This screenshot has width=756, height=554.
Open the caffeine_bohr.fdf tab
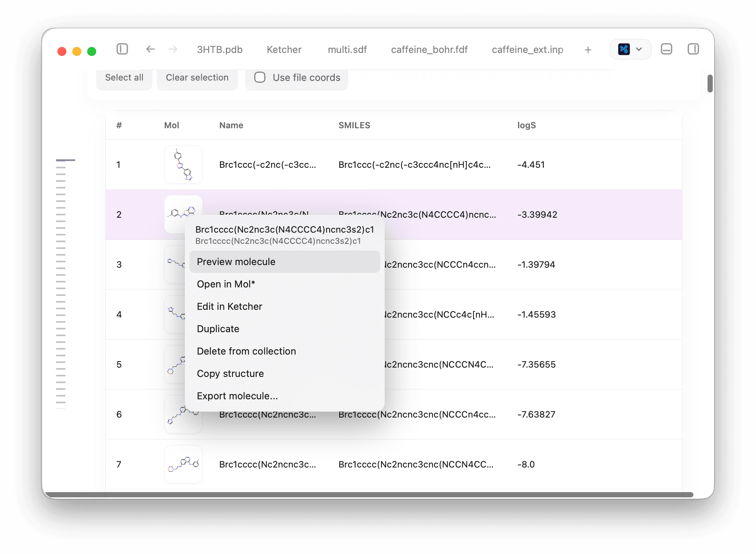[429, 50]
